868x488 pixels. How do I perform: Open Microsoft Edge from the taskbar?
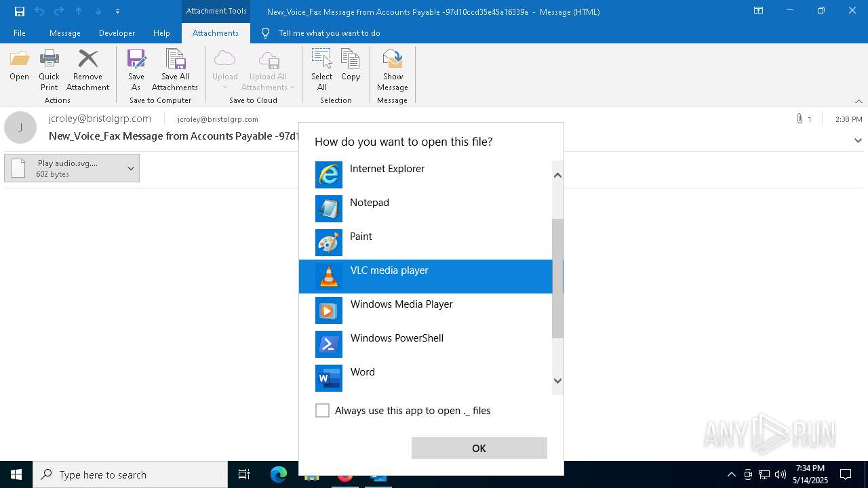pyautogui.click(x=279, y=474)
